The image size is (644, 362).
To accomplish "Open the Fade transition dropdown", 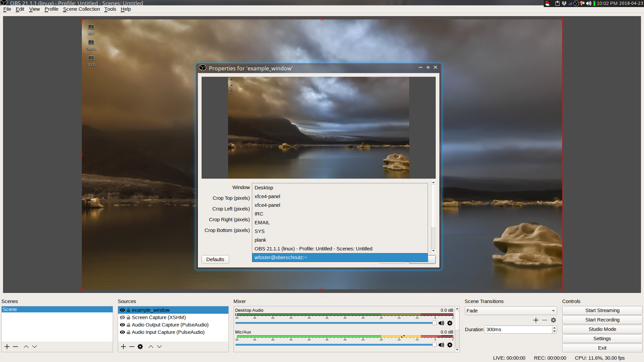I will (511, 311).
